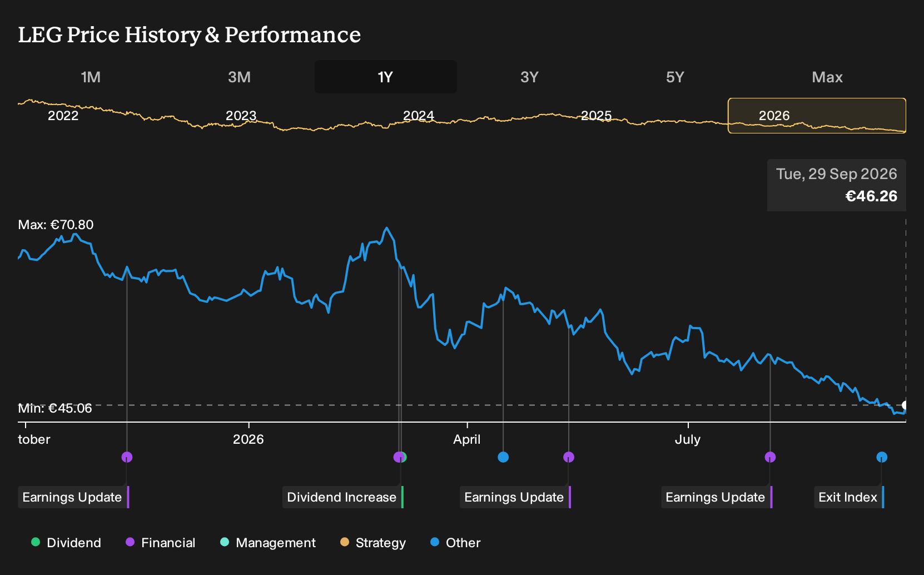The height and width of the screenshot is (575, 924).
Task: Select the 1M time range tab
Action: coord(91,77)
